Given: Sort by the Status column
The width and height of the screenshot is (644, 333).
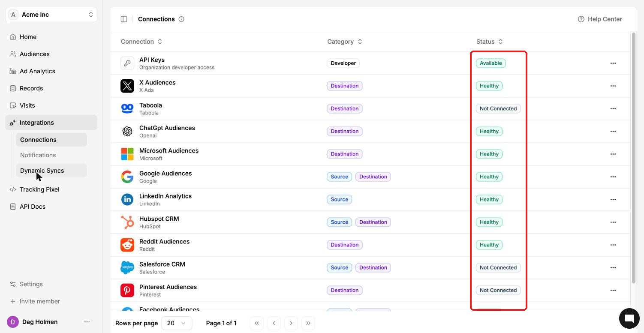Looking at the screenshot, I should coord(490,42).
